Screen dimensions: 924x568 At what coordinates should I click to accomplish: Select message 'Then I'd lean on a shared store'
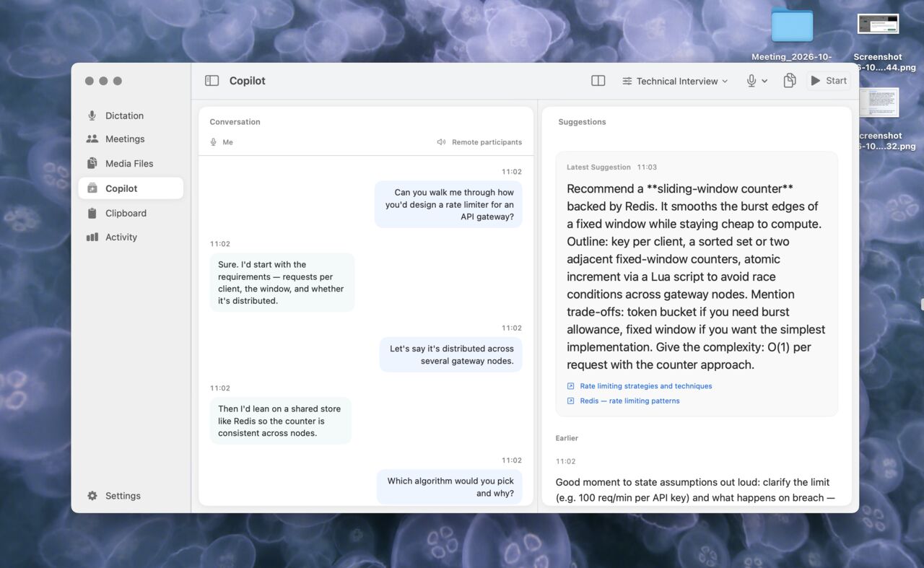pos(281,421)
